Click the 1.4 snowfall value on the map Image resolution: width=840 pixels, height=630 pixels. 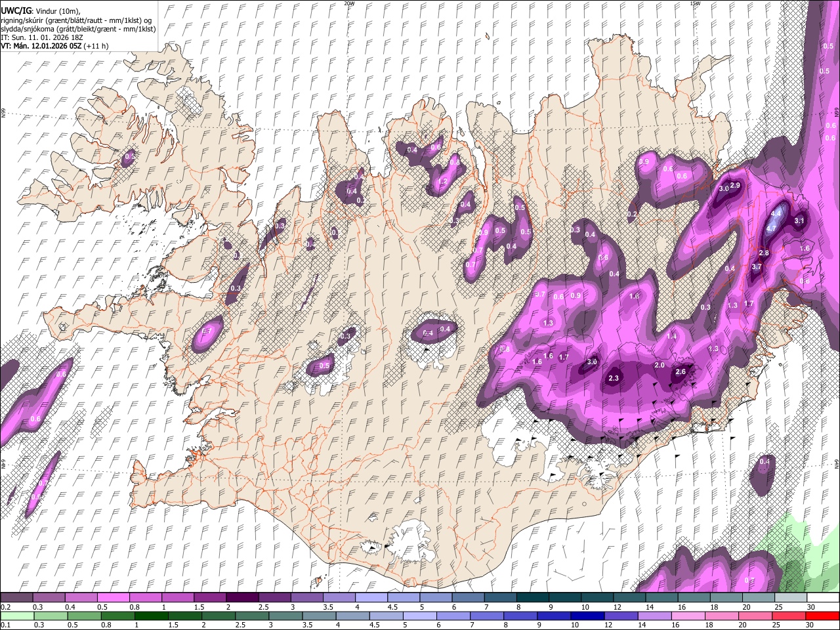click(672, 337)
